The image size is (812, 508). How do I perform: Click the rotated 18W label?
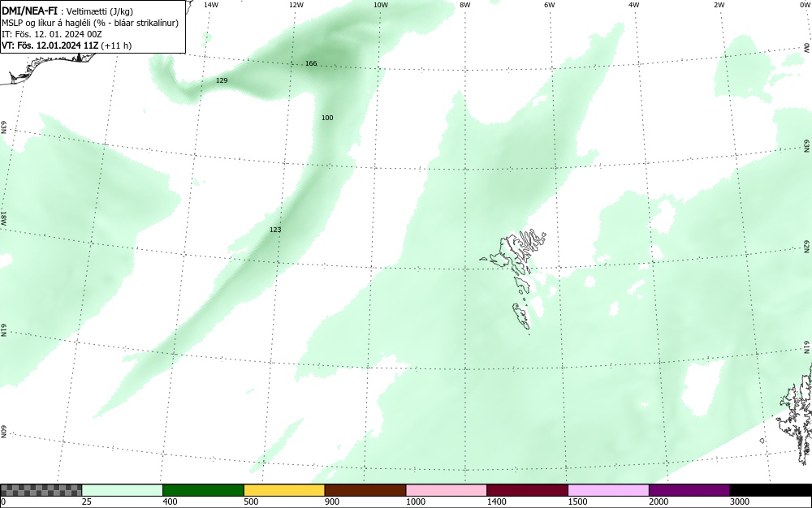3,217
